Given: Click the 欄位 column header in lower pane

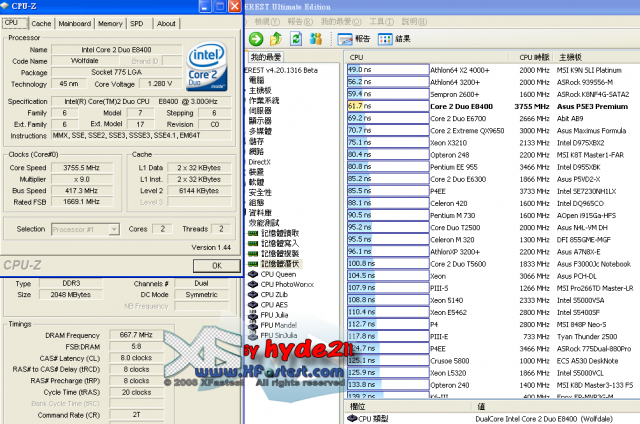Looking at the screenshot, I should pos(410,406).
